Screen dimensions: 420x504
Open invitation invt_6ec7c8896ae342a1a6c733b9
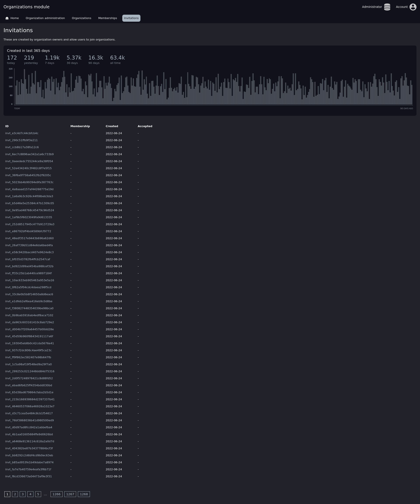tap(30, 154)
